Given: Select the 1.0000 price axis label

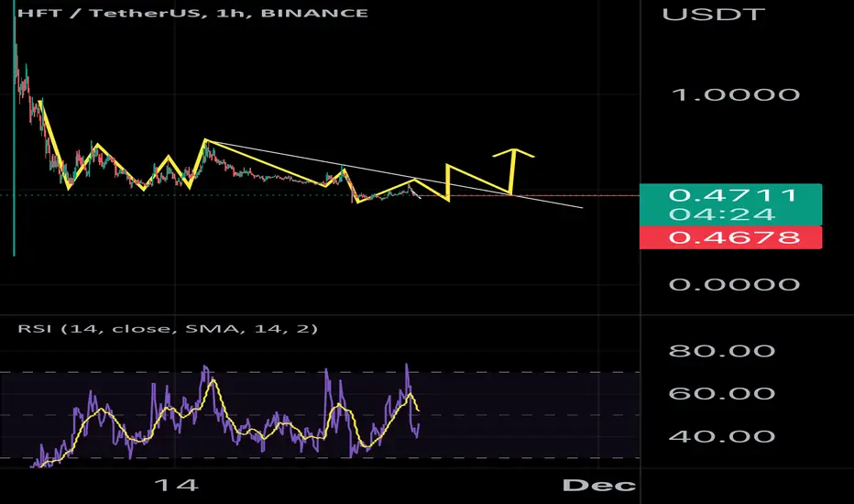Looking at the screenshot, I should coord(736,94).
